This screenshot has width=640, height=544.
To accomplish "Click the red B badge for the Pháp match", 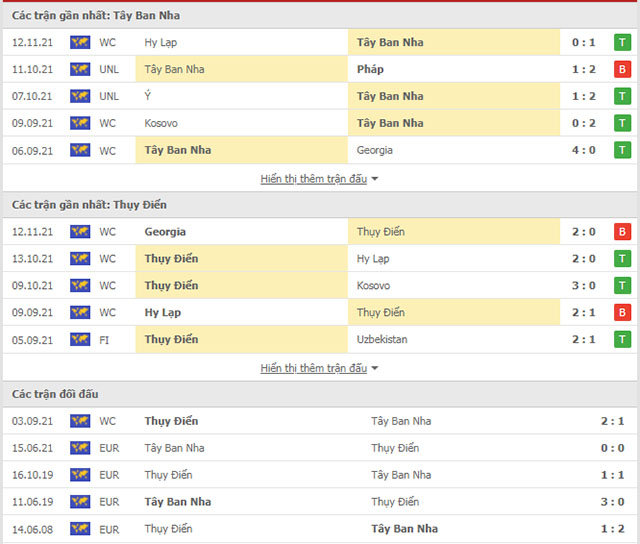I will click(x=622, y=70).
